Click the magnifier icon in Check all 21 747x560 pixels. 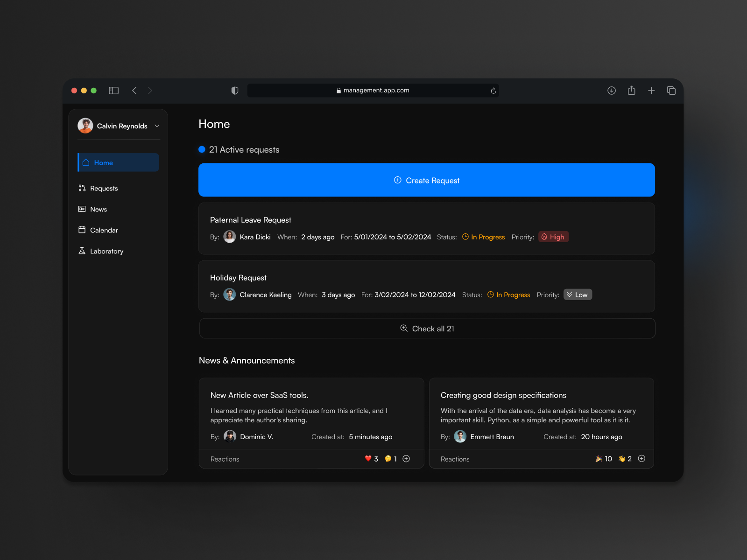[404, 329]
